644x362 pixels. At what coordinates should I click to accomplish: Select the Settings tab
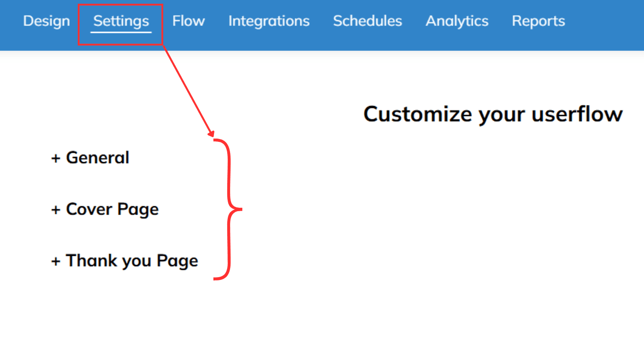pos(121,21)
